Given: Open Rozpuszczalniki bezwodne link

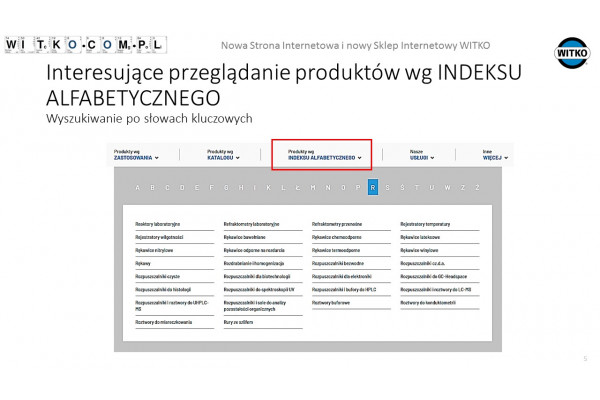Looking at the screenshot, I should (x=338, y=263).
